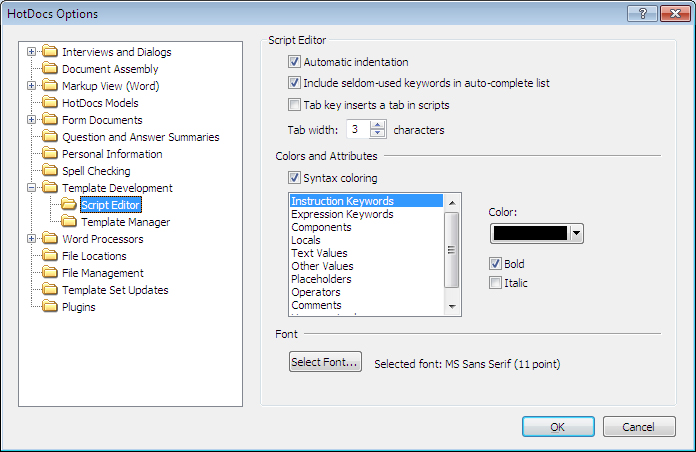Enable Tab key inserts a tab in scripts
The height and width of the screenshot is (452, 696).
pos(294,105)
